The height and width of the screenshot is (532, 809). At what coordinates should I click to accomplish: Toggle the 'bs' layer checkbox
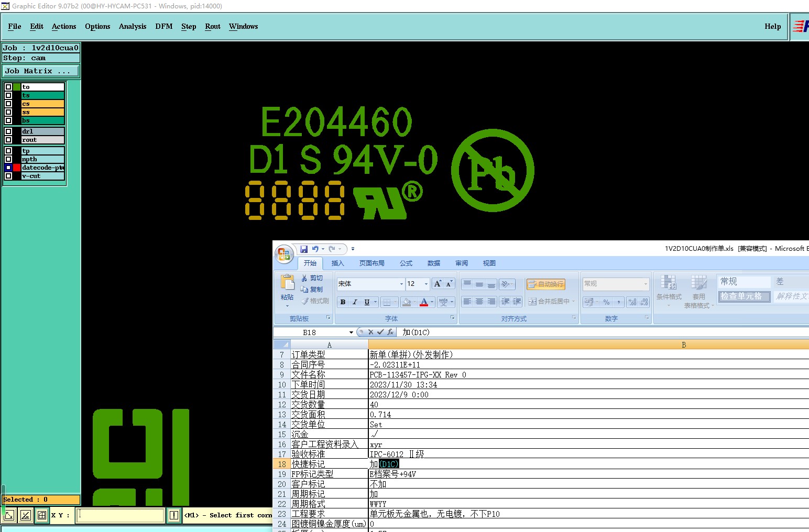point(8,120)
